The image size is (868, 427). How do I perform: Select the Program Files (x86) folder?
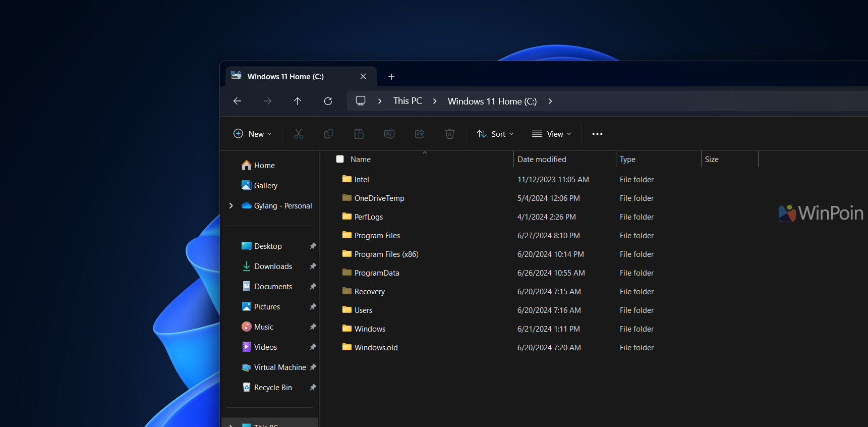(x=386, y=254)
